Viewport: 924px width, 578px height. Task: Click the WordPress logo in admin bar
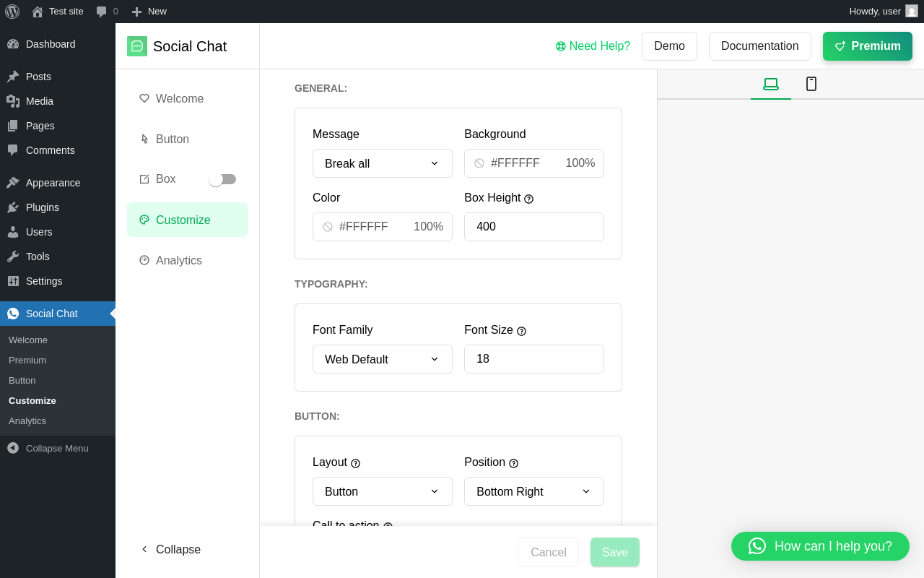tap(12, 12)
